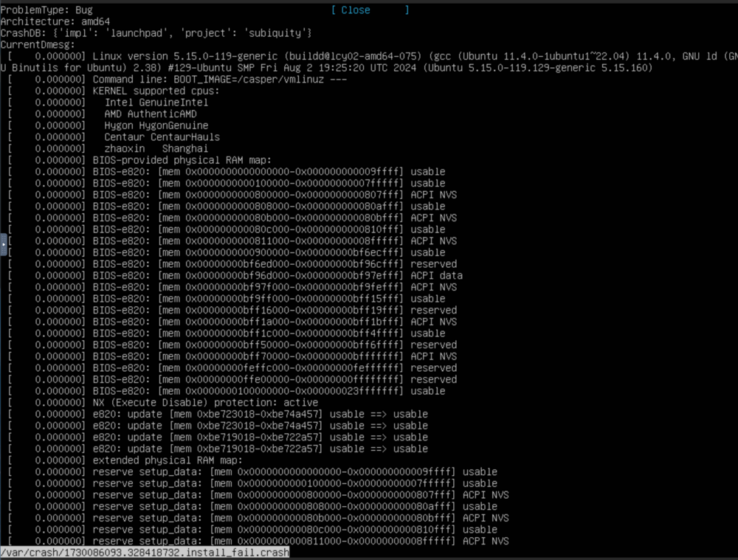Select the crash file path in status bar
The image size is (738, 560).
pyautogui.click(x=145, y=552)
